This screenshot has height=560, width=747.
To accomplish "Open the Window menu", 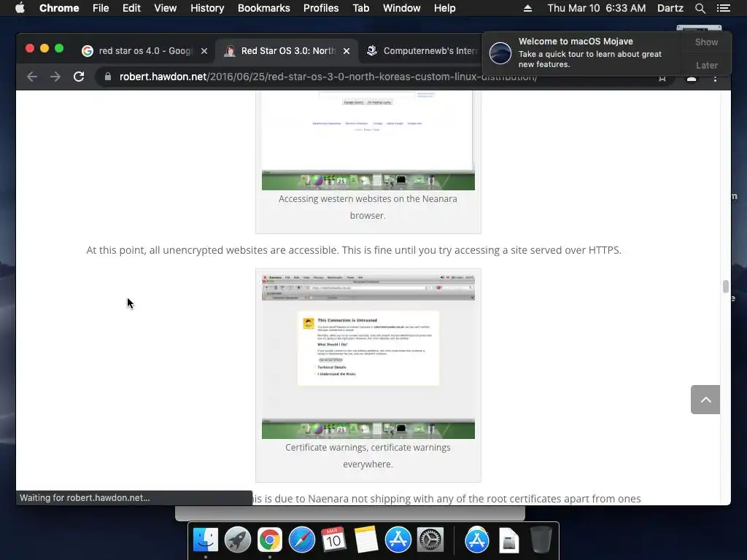I will point(402,8).
